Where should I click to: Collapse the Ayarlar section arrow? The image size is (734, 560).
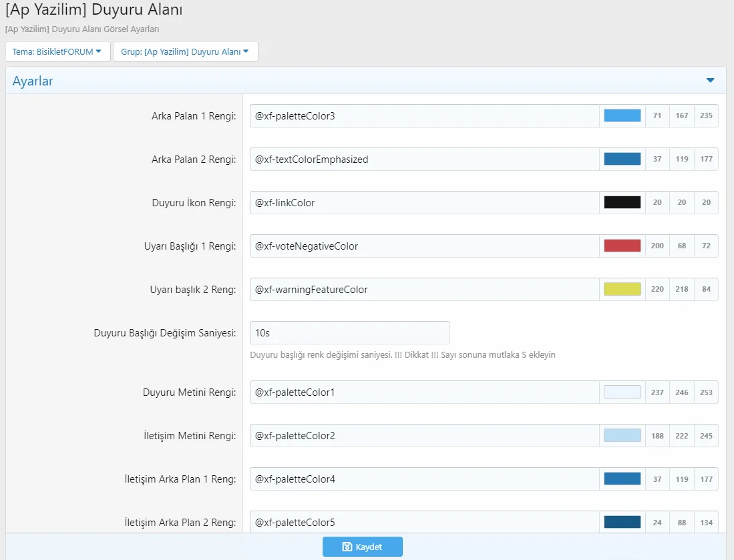(x=710, y=81)
